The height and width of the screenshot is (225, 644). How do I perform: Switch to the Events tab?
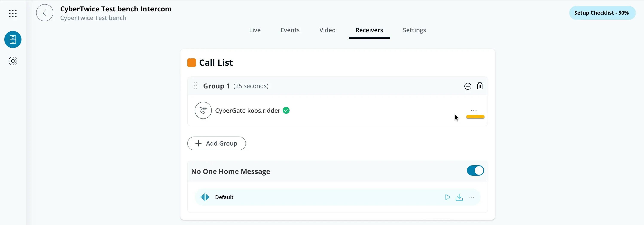(290, 30)
